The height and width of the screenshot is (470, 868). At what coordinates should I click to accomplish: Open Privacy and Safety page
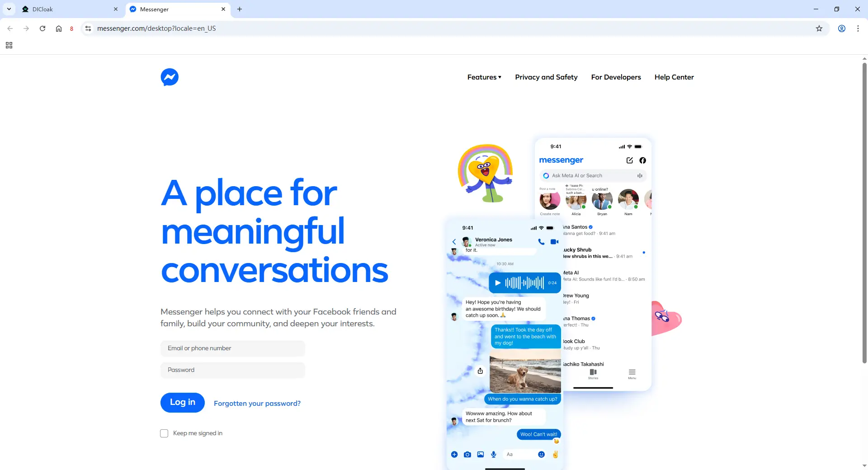click(x=546, y=77)
